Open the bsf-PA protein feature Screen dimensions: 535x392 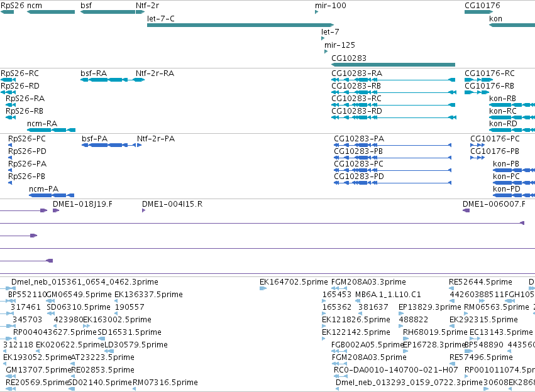(108, 145)
